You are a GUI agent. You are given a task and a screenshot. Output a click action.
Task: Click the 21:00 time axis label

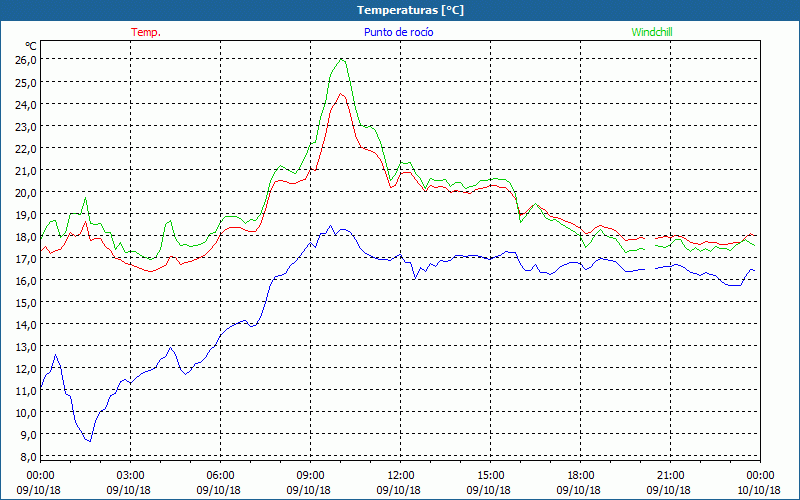pos(670,476)
